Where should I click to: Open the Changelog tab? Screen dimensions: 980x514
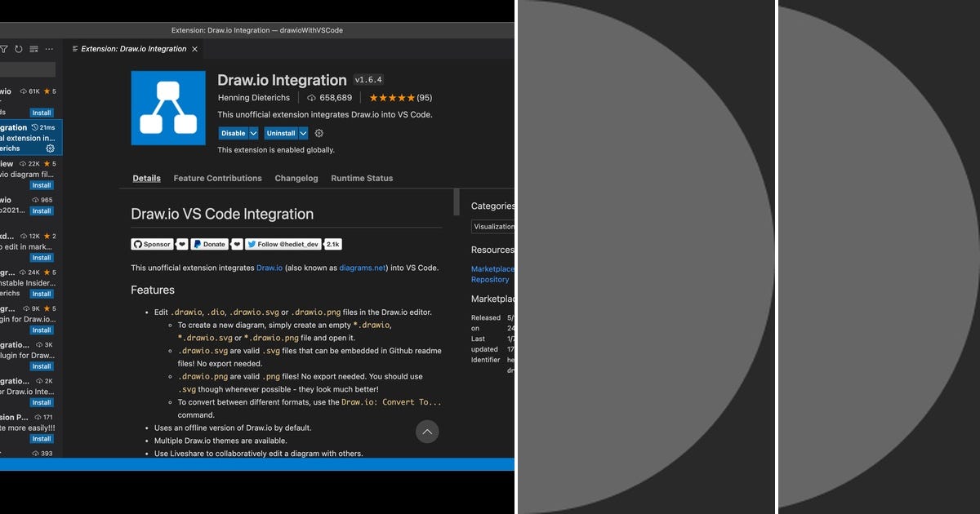pyautogui.click(x=296, y=178)
